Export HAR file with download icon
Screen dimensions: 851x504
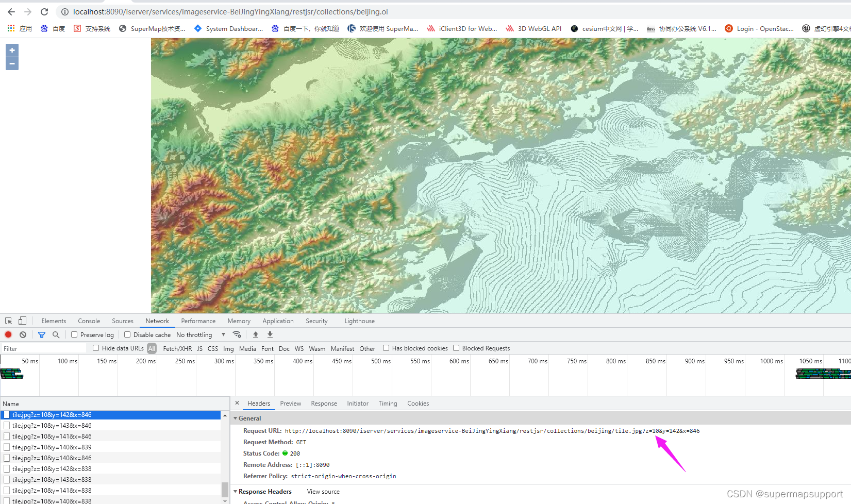coord(270,334)
